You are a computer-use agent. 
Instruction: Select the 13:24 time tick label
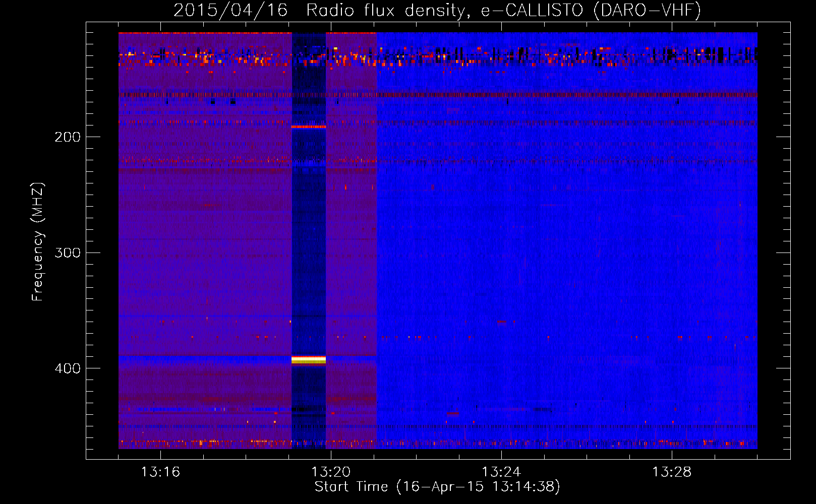point(501,472)
